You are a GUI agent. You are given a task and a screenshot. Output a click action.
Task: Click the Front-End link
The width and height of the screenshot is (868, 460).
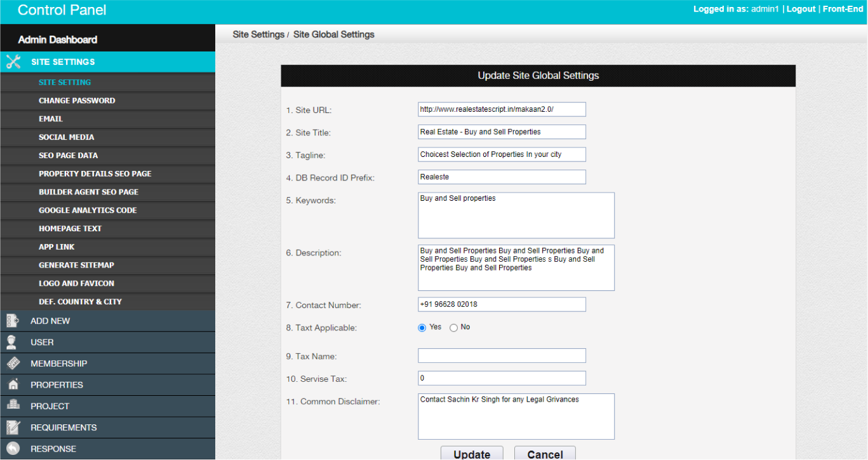(x=843, y=9)
